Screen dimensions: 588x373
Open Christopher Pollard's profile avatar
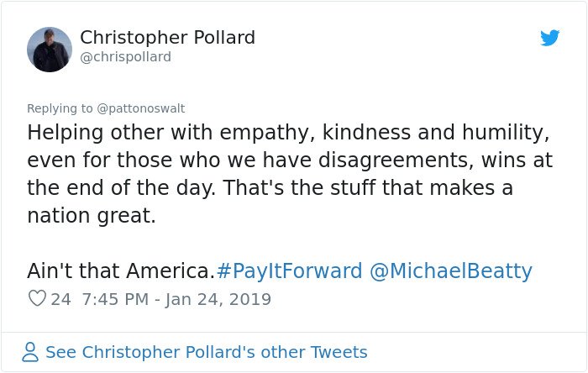(50, 50)
